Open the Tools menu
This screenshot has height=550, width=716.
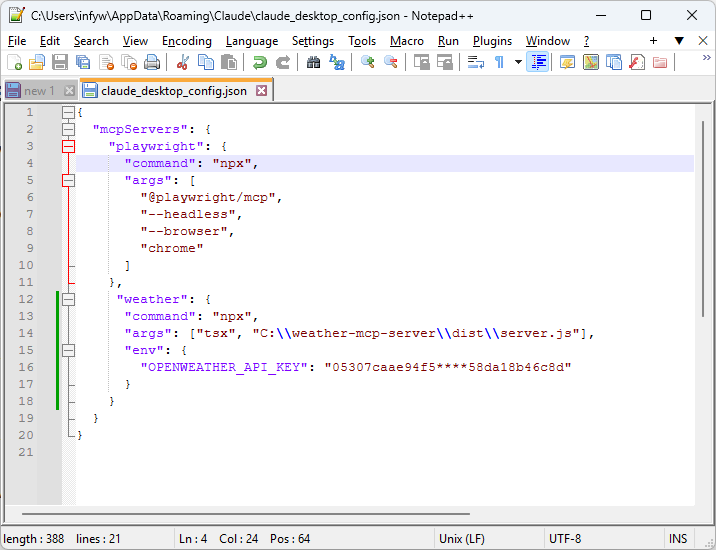coord(362,41)
